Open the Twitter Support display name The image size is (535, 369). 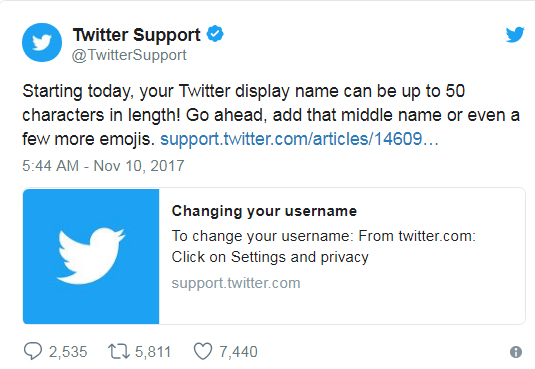pyautogui.click(x=136, y=34)
